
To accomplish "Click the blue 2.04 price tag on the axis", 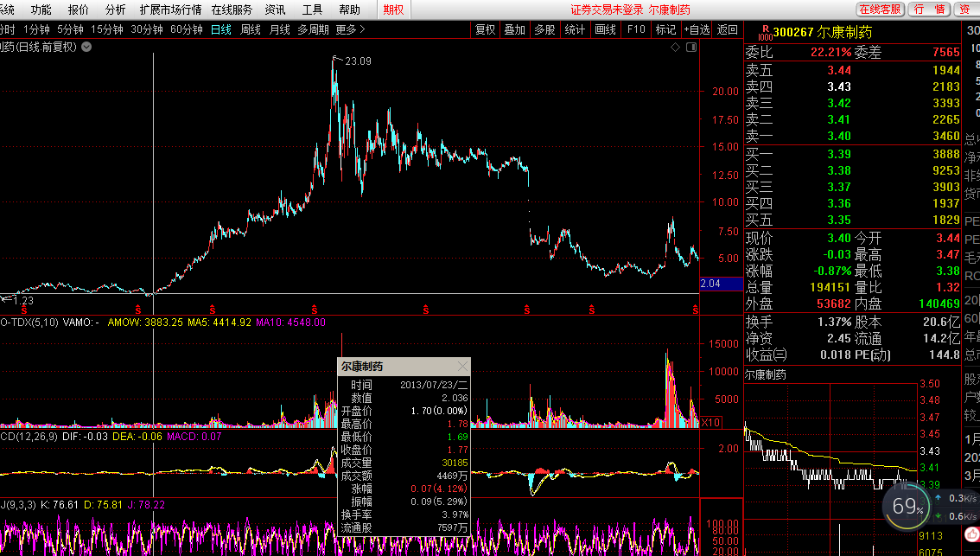I will tap(720, 284).
